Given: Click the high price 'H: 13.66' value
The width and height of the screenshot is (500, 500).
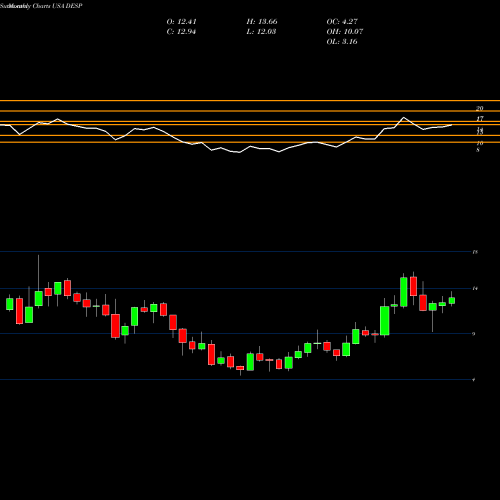Looking at the screenshot, I should pos(262,22).
